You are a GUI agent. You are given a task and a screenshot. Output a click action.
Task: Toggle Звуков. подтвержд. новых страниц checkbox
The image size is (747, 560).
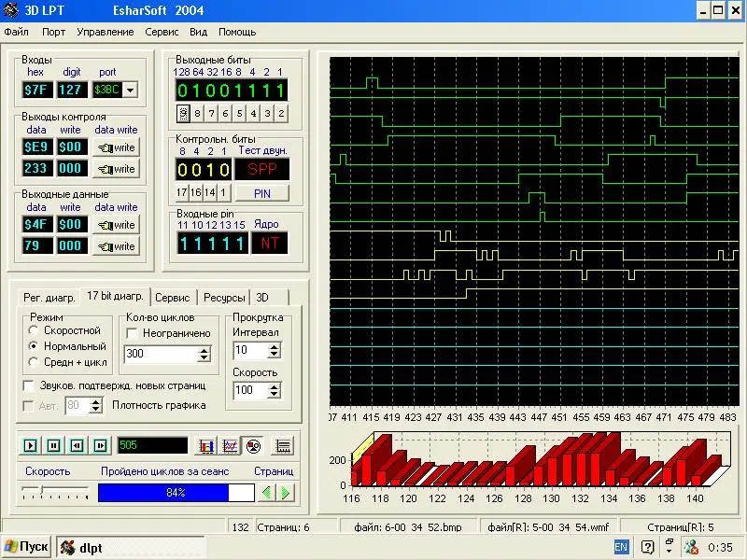coord(29,385)
